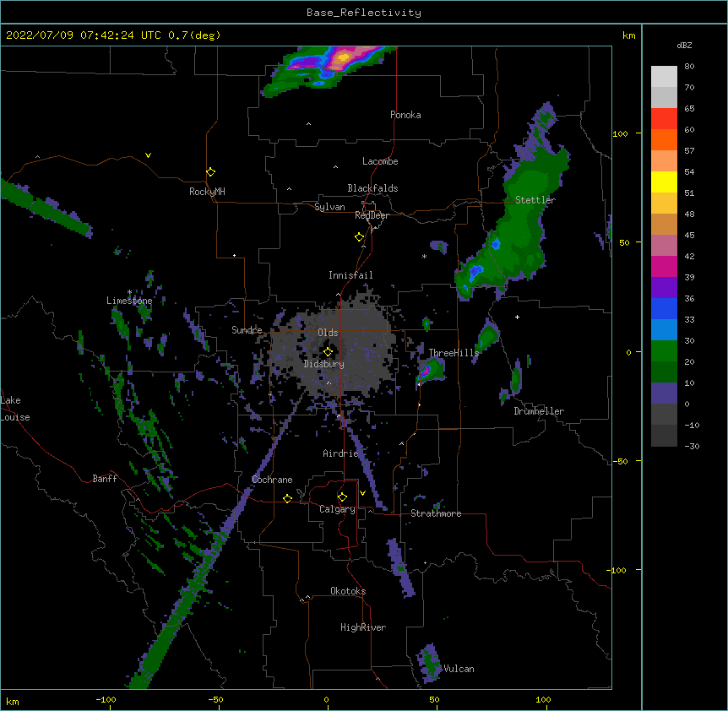Click the dBZ legend heading

click(x=684, y=45)
